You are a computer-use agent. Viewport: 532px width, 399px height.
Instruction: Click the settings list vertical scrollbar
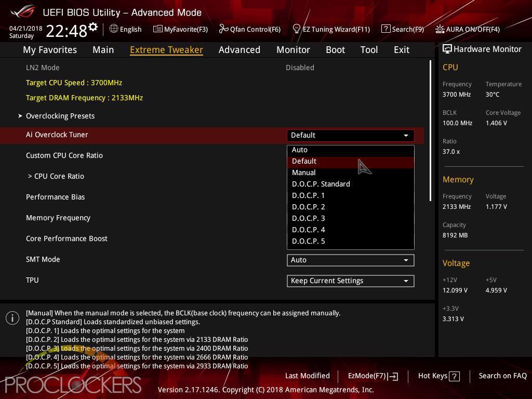tap(430, 130)
